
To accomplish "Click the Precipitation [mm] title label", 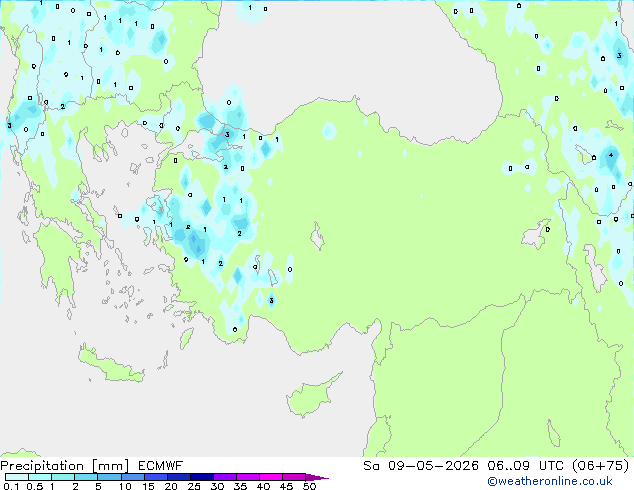I will click(65, 466).
